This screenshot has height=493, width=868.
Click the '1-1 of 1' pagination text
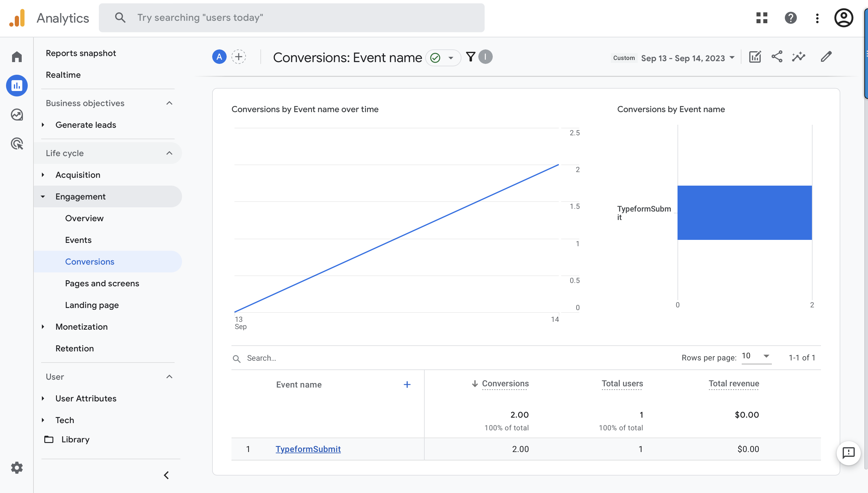click(x=802, y=358)
